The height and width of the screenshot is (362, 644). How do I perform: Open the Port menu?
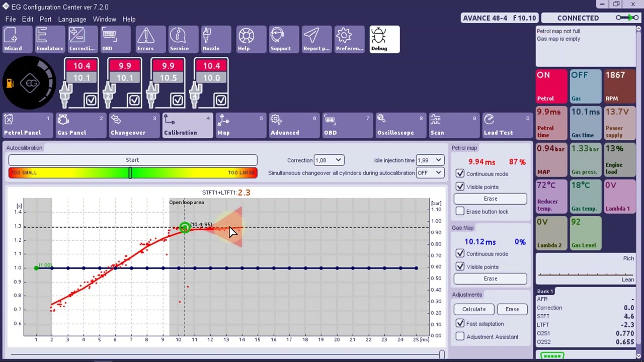point(45,19)
